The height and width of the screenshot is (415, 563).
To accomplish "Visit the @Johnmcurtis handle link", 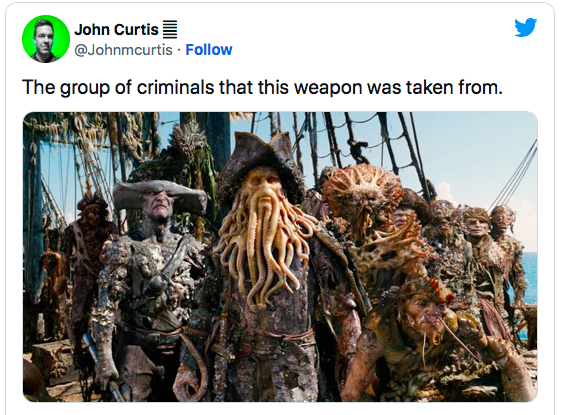I will pos(123,50).
